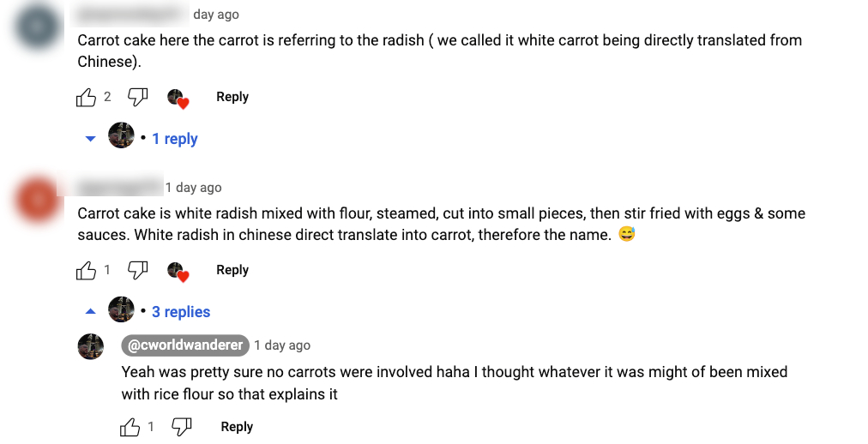The height and width of the screenshot is (444, 868).
Task: Reply to the @cworldwanderer comment
Action: click(237, 427)
